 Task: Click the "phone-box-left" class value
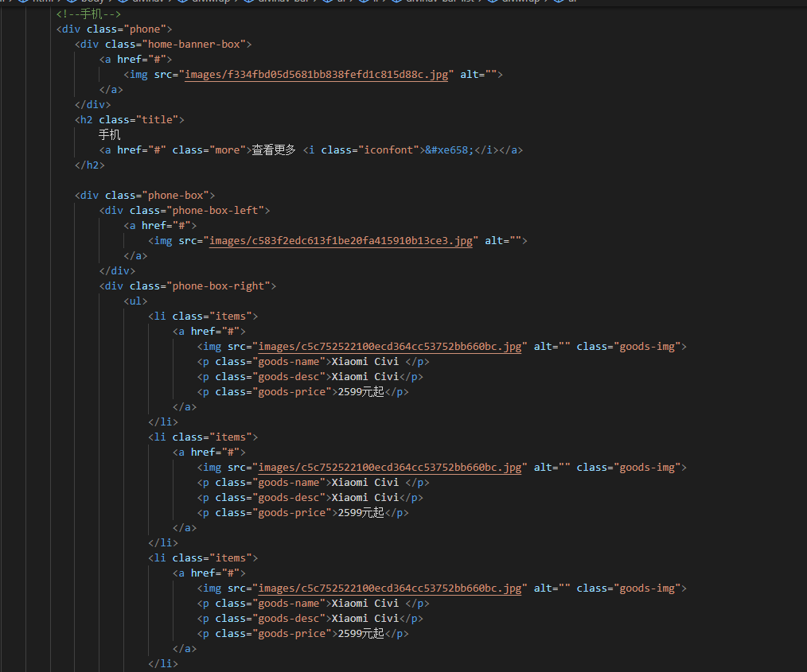[215, 210]
